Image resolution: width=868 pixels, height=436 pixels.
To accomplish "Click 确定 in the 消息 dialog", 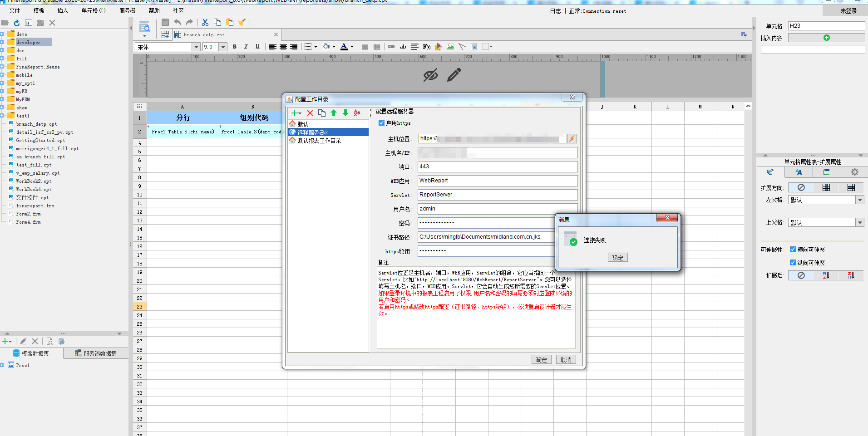I will click(617, 258).
